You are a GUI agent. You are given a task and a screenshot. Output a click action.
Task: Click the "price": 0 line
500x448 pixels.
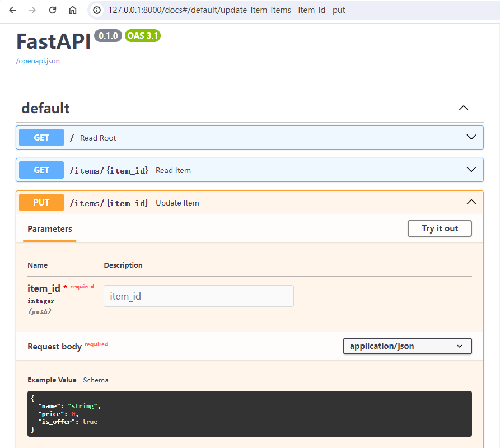58,414
